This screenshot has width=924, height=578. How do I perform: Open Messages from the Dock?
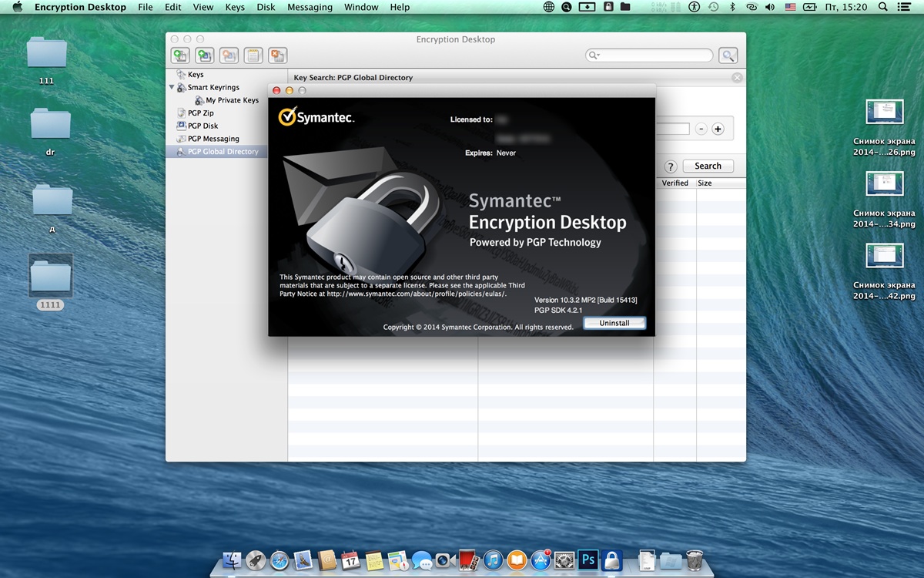(x=422, y=560)
